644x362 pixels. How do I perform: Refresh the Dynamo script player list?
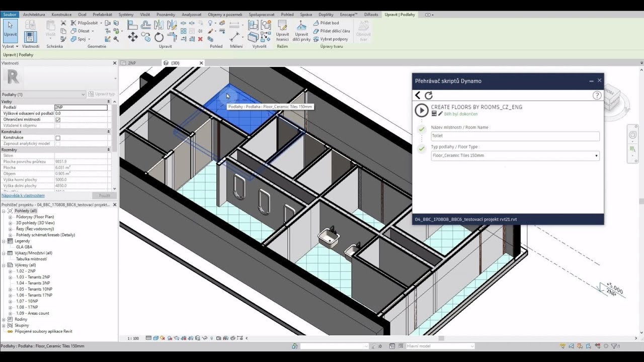pyautogui.click(x=429, y=95)
